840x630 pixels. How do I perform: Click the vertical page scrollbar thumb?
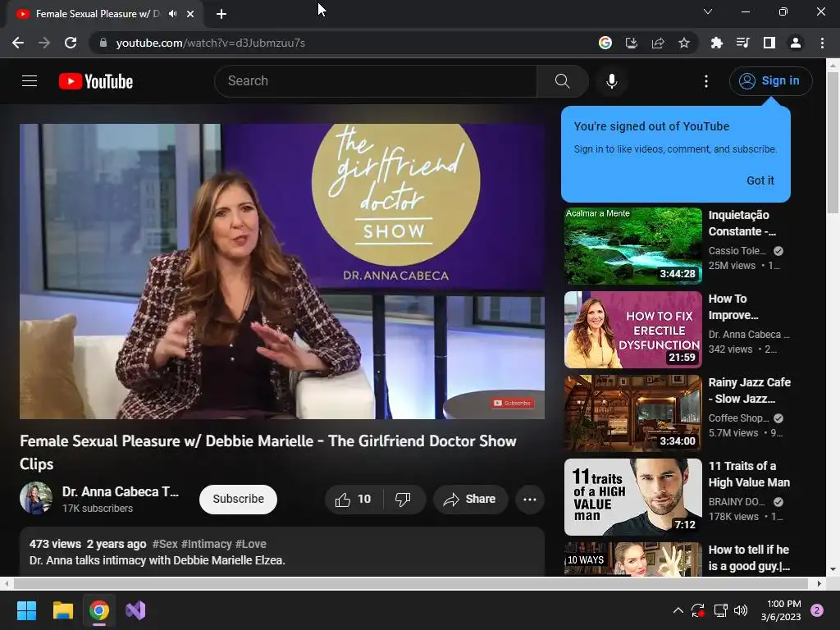833,143
